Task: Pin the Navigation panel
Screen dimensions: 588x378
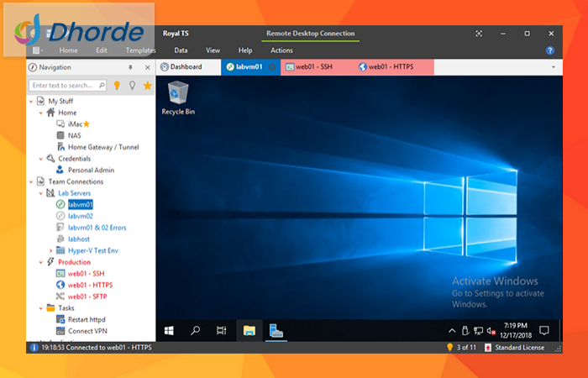Action: pyautogui.click(x=130, y=67)
